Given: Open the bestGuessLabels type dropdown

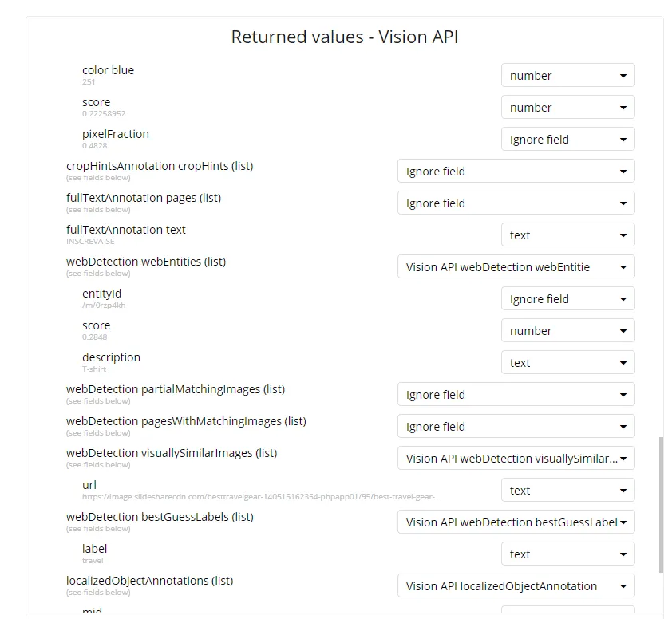Looking at the screenshot, I should click(x=516, y=522).
